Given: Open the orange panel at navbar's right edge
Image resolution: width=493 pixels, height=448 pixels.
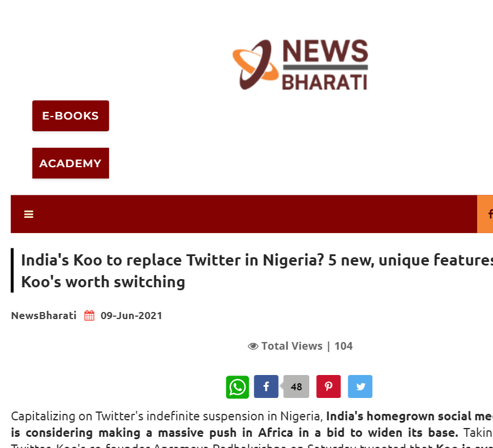Looking at the screenshot, I should tap(485, 214).
